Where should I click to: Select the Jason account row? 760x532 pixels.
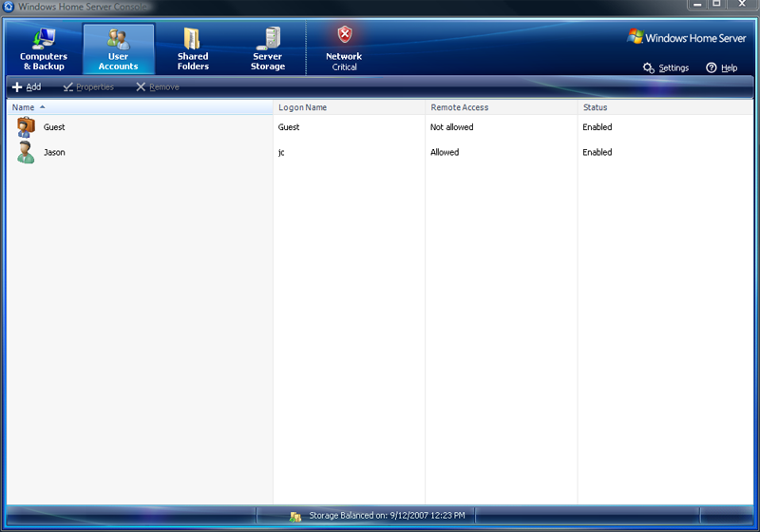tap(380, 153)
